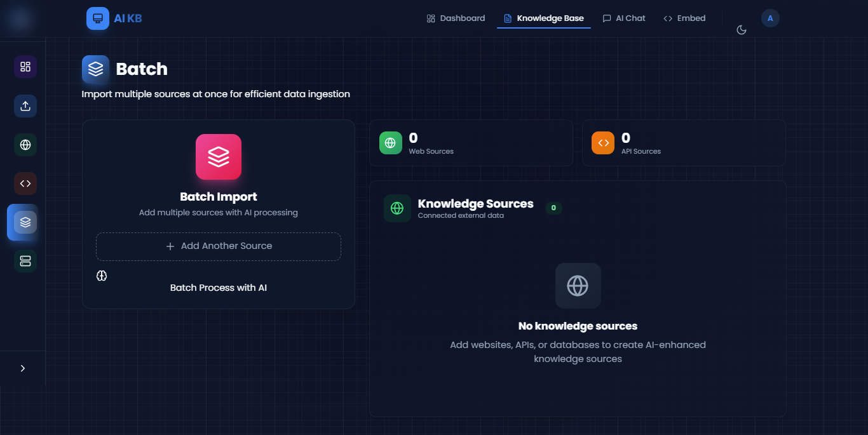Screen dimensions: 868x435
Task: Click the AI KB brand text
Action: click(128, 18)
